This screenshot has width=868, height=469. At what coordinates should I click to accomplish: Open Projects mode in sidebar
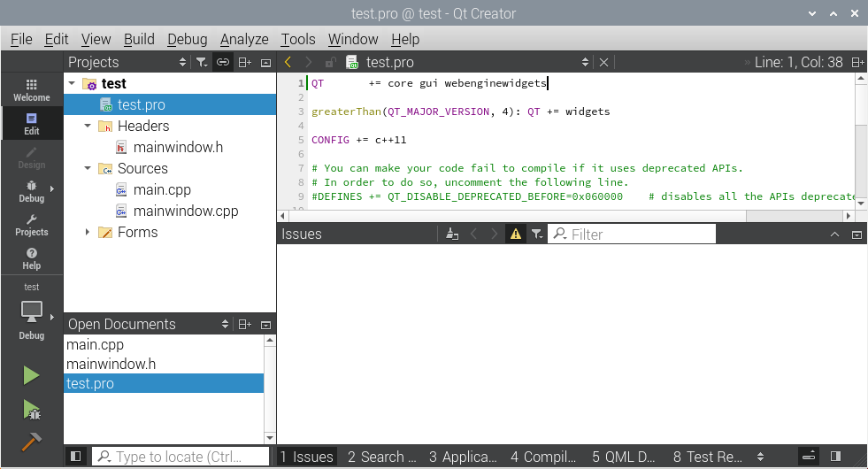(x=32, y=225)
